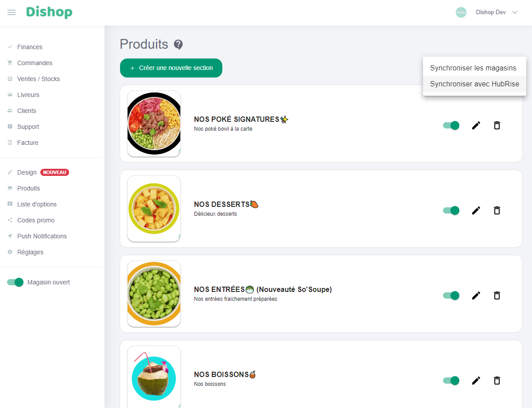Delete the NOS DESSERTS section
Image resolution: width=532 pixels, height=408 pixels.
497,210
